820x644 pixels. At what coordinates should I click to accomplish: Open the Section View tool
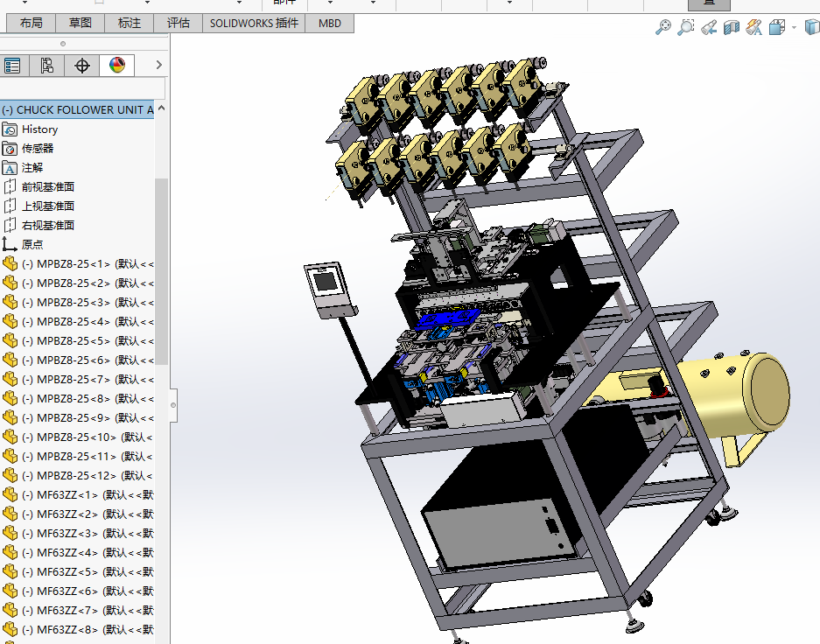(x=731, y=27)
